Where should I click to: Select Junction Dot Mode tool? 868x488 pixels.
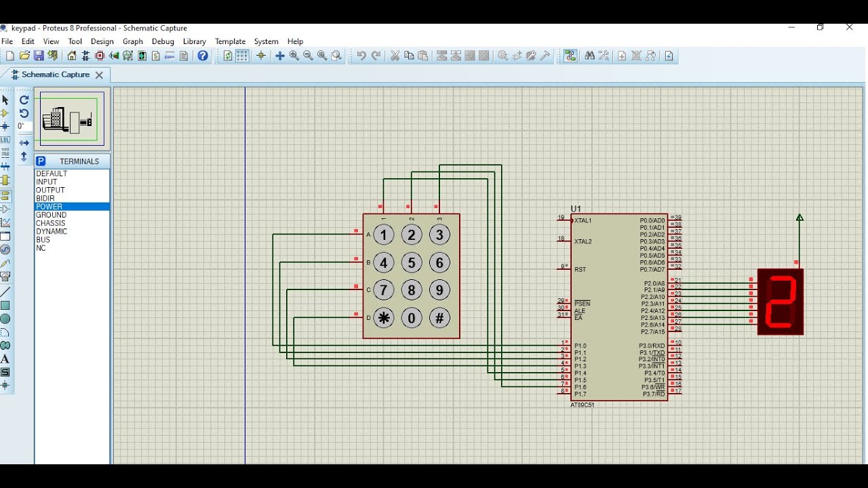[5, 126]
